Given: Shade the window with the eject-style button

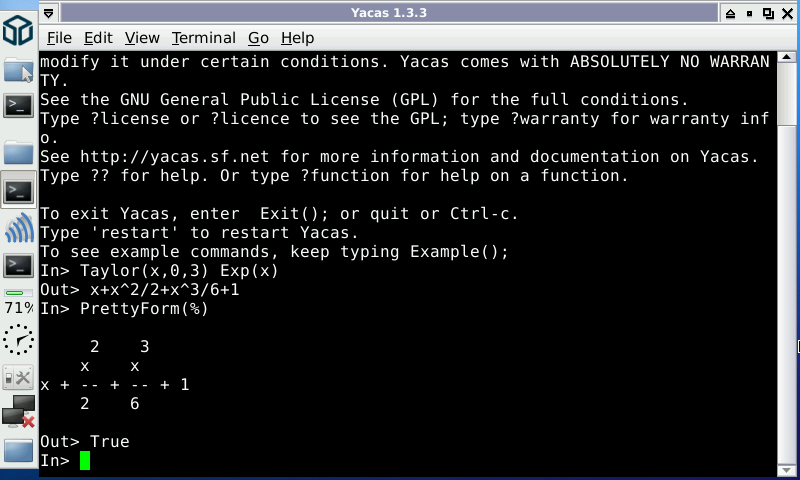Looking at the screenshot, I should (x=731, y=14).
